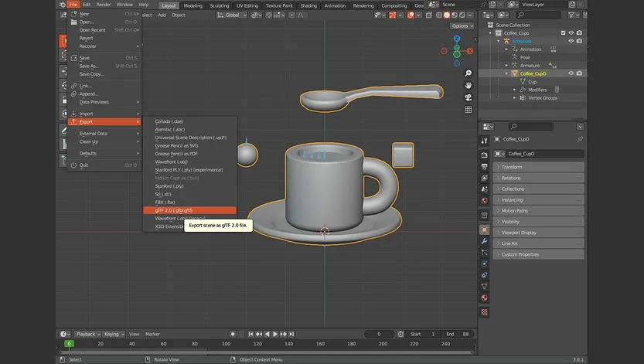Toggle X-ray view icon in viewport header
Image resolution: width=644 pixels, height=364 pixels.
click(429, 15)
